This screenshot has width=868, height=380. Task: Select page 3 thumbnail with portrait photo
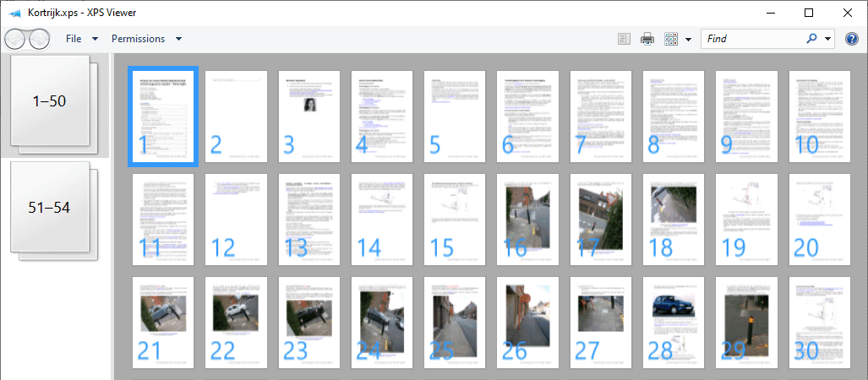pos(308,117)
